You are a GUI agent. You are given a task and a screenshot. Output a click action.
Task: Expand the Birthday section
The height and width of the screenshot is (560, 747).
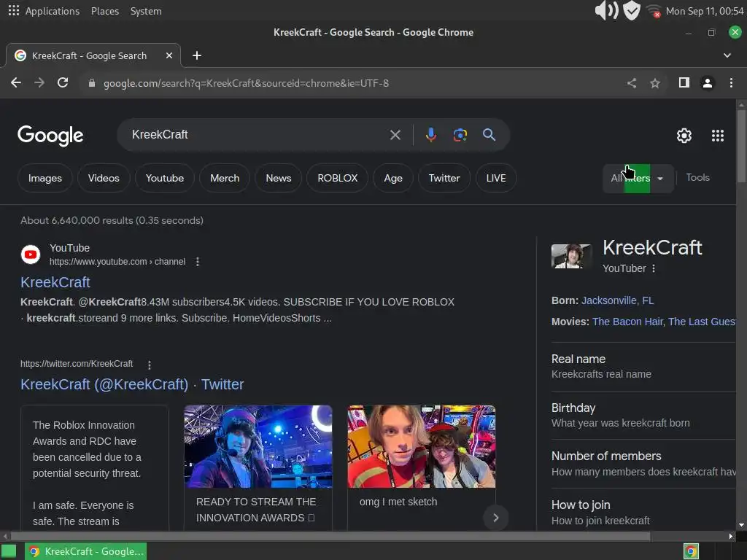(643, 416)
